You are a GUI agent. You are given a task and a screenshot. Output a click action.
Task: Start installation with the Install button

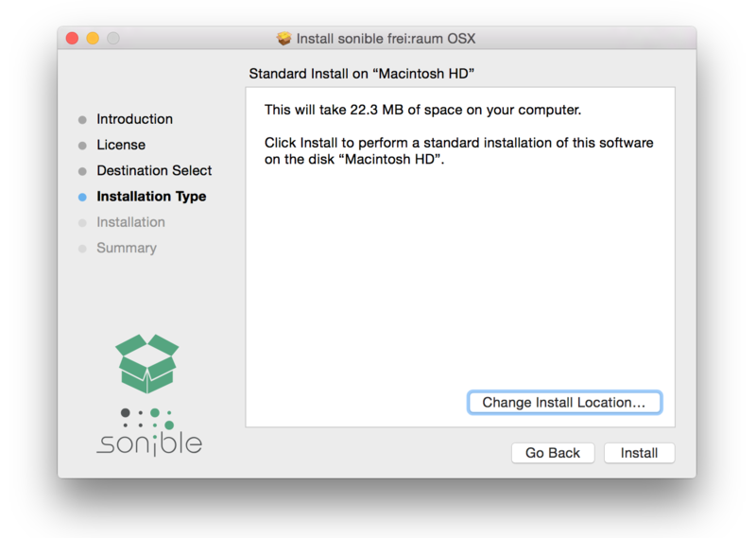point(639,453)
